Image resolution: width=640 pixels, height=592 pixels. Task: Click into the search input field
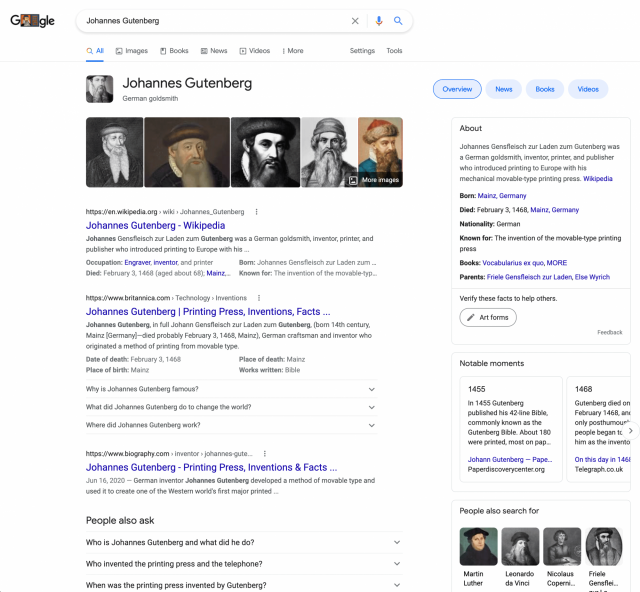click(210, 21)
